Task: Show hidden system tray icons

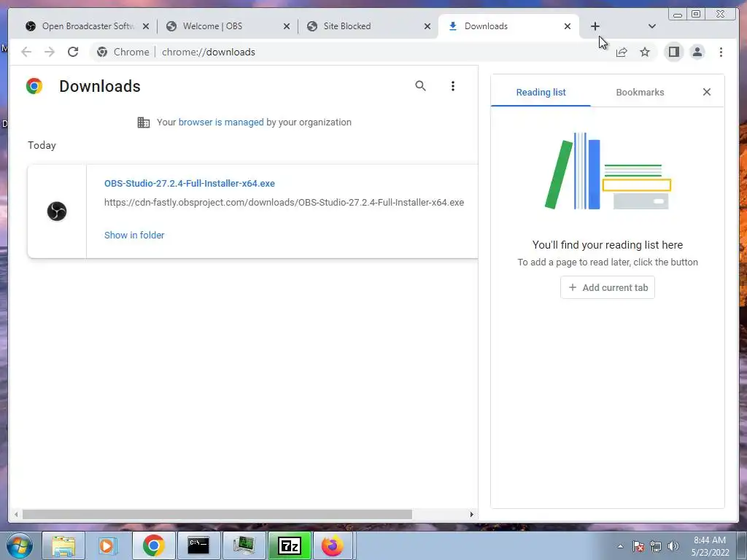Action: pyautogui.click(x=620, y=547)
